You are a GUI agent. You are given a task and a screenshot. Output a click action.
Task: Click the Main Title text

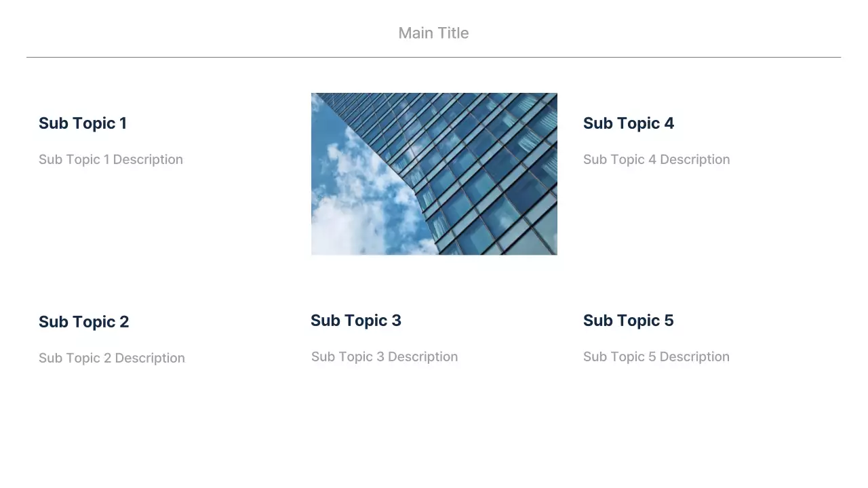(x=433, y=33)
